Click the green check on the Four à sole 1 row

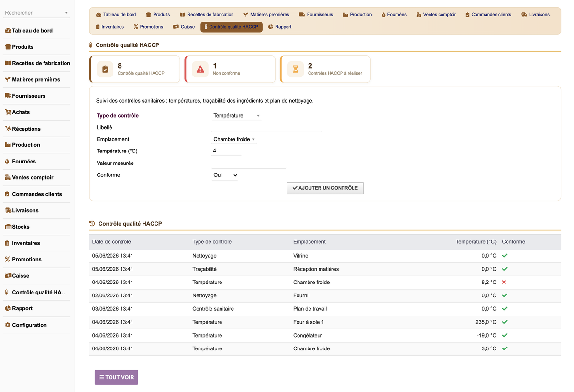click(505, 322)
